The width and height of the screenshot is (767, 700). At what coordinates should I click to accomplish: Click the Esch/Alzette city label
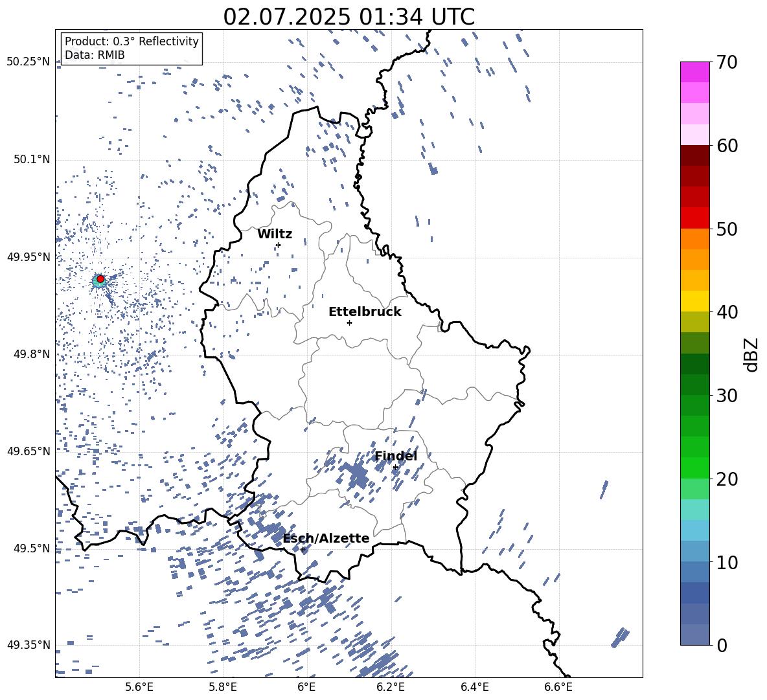(326, 539)
